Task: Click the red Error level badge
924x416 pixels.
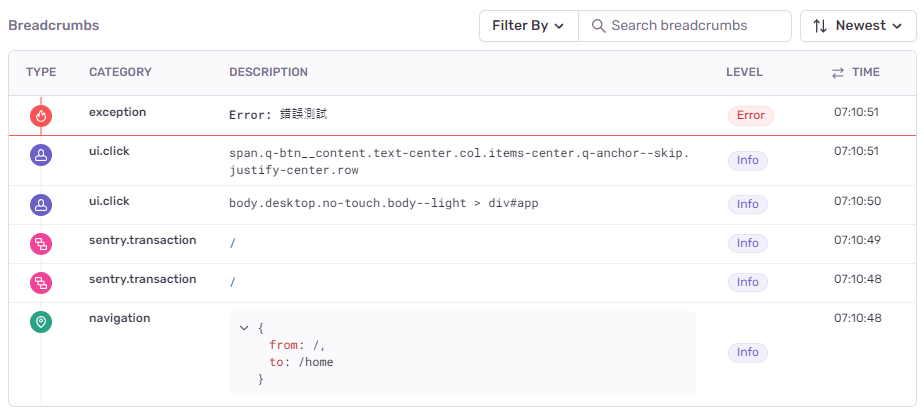Action: point(750,115)
